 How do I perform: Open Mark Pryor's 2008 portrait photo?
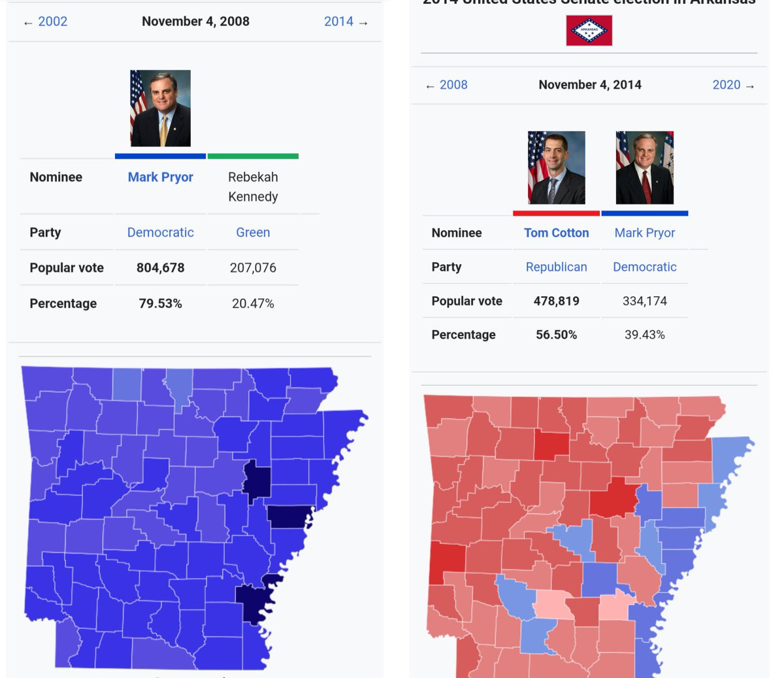(x=161, y=108)
